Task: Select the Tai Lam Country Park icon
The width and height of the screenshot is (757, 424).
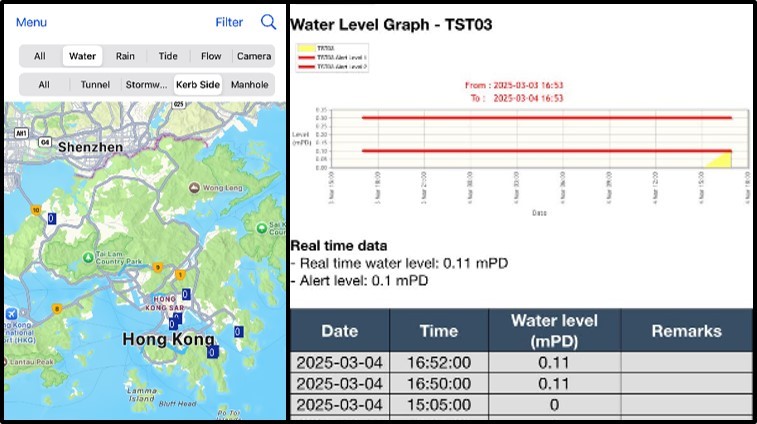Action: click(87, 257)
